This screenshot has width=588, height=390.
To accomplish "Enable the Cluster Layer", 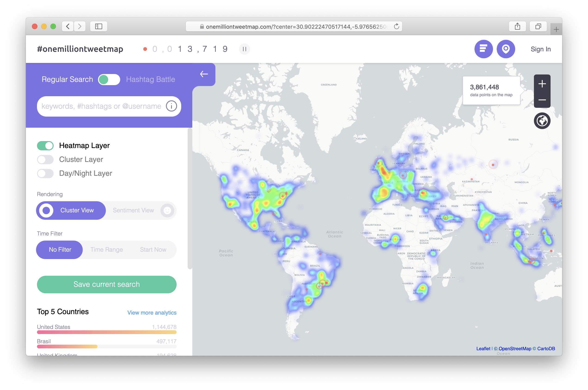I will pos(45,159).
